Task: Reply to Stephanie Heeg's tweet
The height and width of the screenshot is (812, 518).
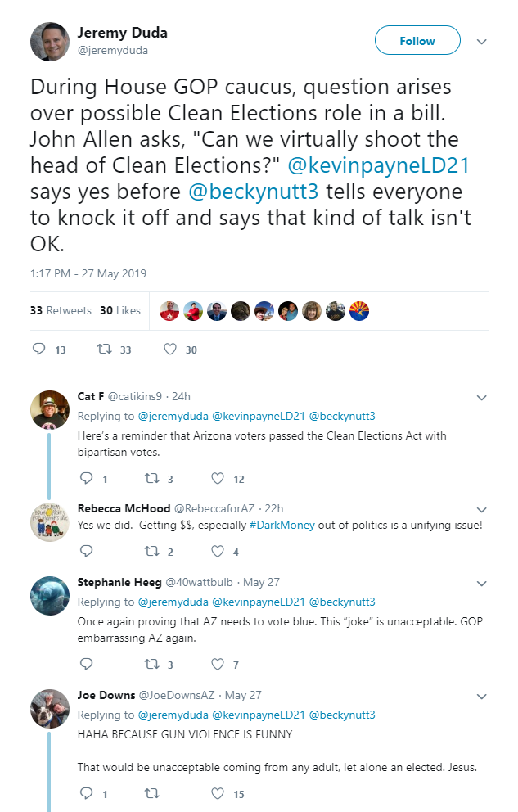Action: [x=85, y=665]
